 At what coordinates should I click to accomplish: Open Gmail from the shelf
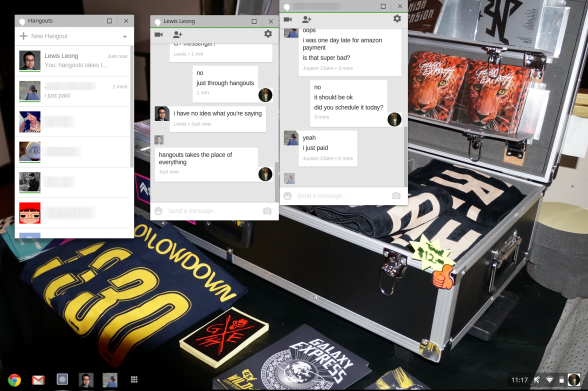coord(38,380)
